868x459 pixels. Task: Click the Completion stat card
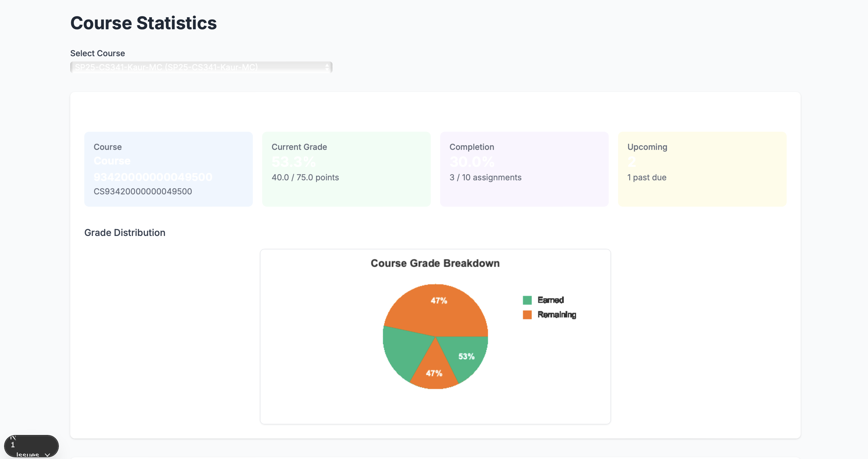coord(524,169)
